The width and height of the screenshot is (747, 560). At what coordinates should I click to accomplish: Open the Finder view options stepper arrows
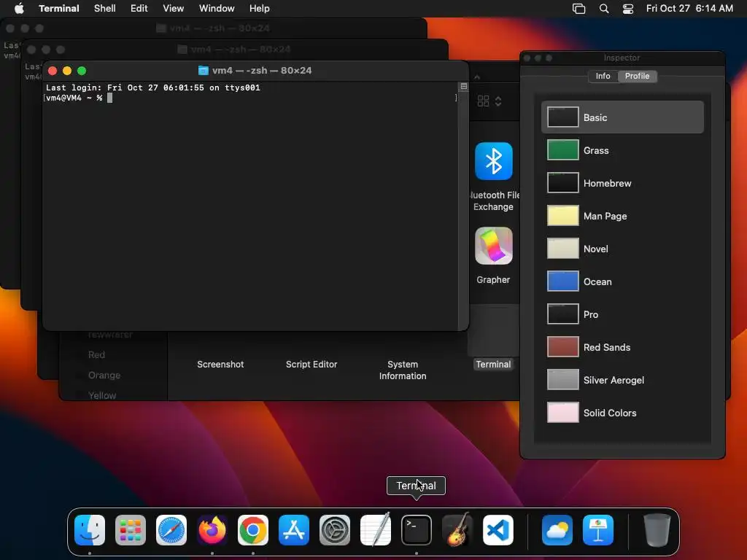(x=498, y=101)
